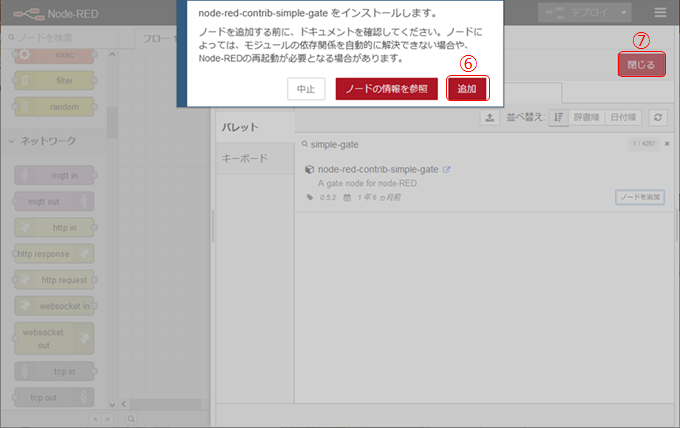Select the http request node

click(x=55, y=280)
